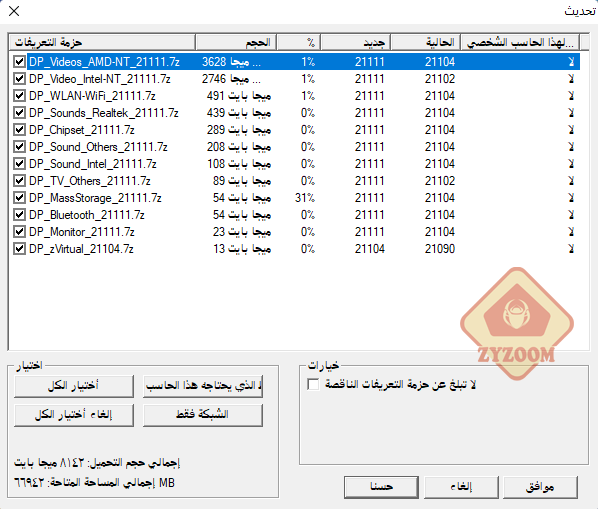Toggle the DP_TV_Others_21111.7z checkbox
Image resolution: width=598 pixels, height=509 pixels.
coord(19,181)
